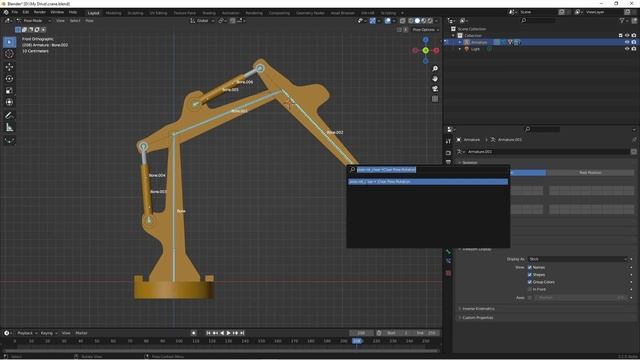The width and height of the screenshot is (640, 360).
Task: Hide the Armature in viewport
Action: tap(627, 42)
